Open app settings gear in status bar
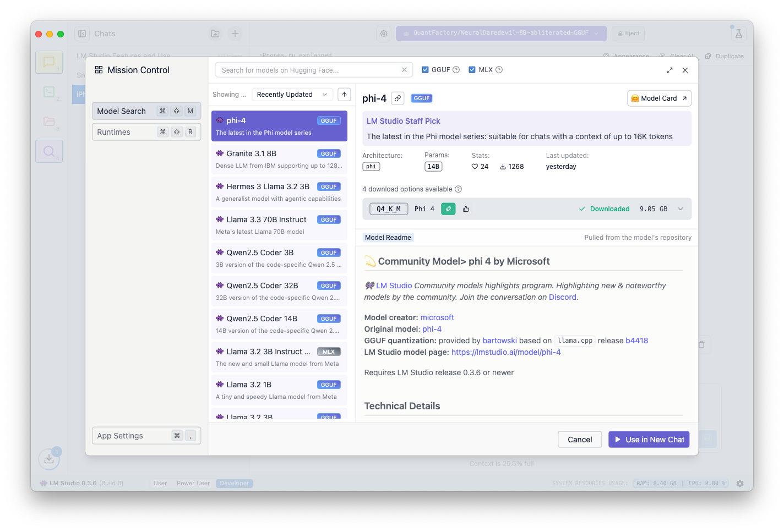Screen dimensions: 784x532 pyautogui.click(x=740, y=484)
